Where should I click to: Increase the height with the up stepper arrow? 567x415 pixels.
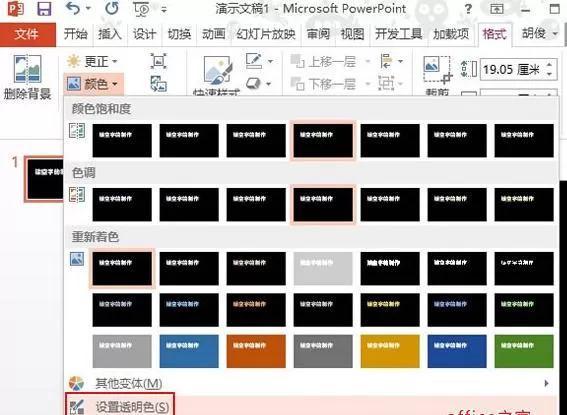[550, 64]
